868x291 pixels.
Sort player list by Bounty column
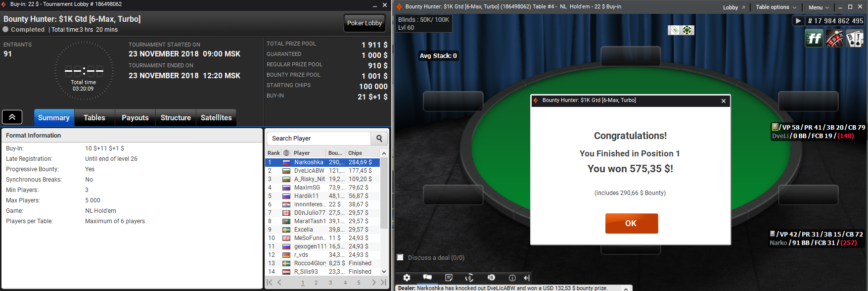click(336, 153)
